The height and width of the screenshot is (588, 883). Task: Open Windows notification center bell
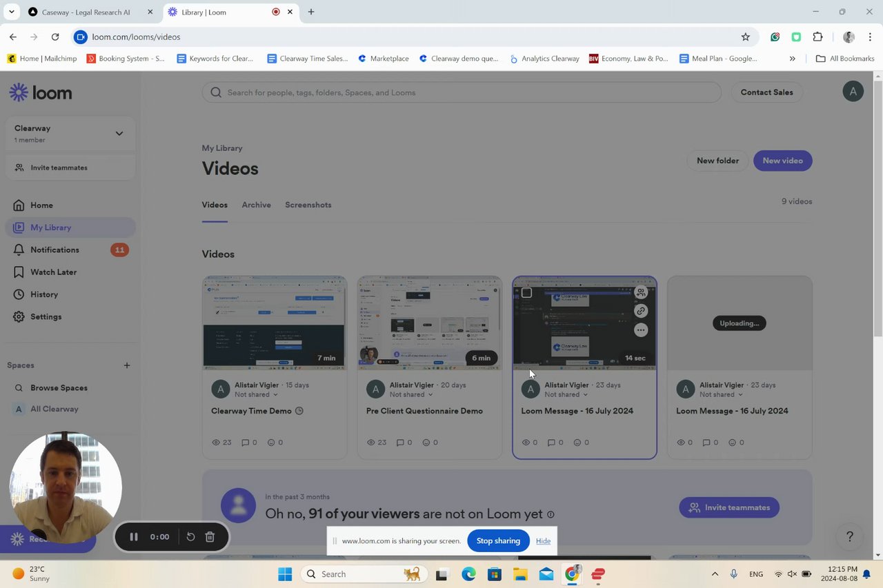[866, 574]
